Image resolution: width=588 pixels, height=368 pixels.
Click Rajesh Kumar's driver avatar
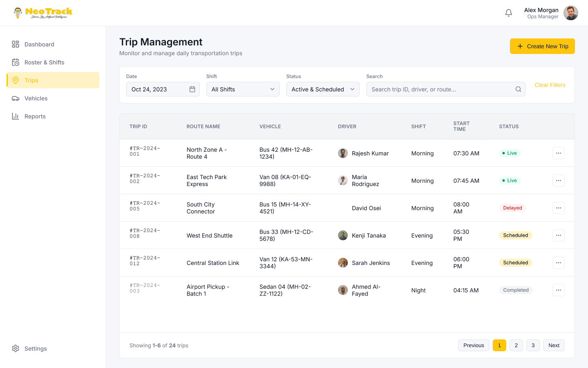click(x=343, y=153)
